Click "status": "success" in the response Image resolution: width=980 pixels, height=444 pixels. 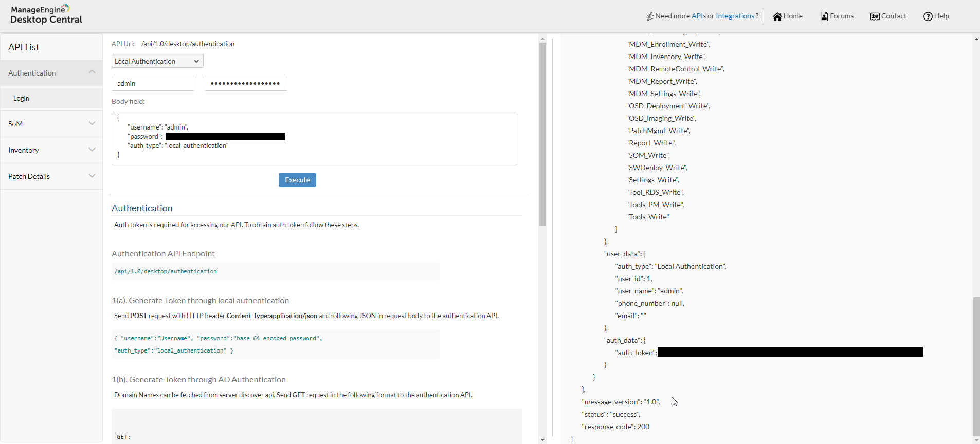611,414
